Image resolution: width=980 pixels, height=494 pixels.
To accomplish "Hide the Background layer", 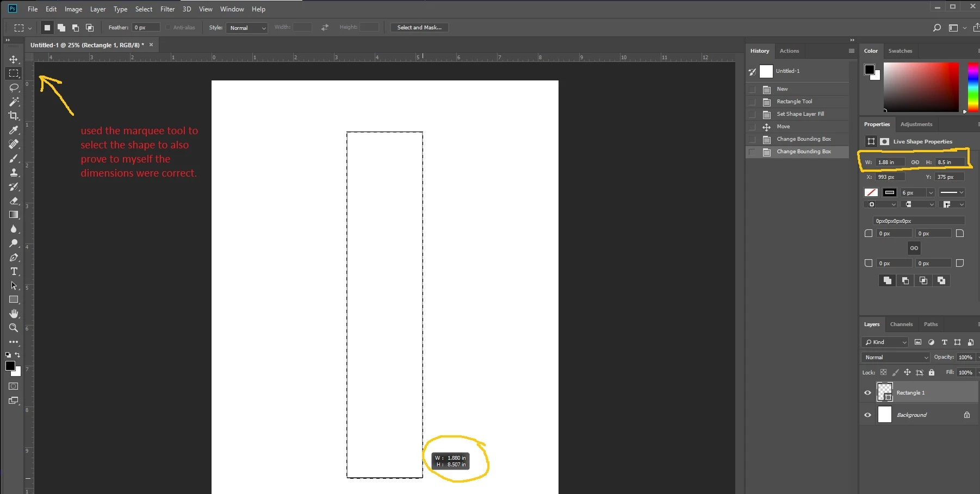I will tap(867, 415).
